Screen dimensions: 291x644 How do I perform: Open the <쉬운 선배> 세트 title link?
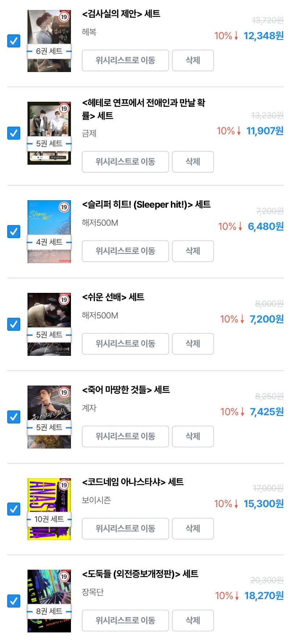click(113, 297)
